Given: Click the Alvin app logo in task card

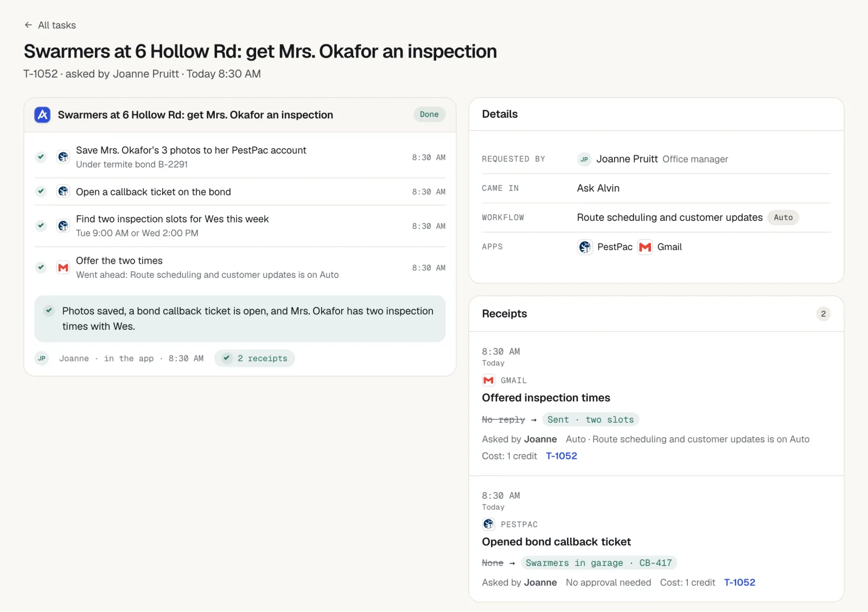Looking at the screenshot, I should pos(42,114).
